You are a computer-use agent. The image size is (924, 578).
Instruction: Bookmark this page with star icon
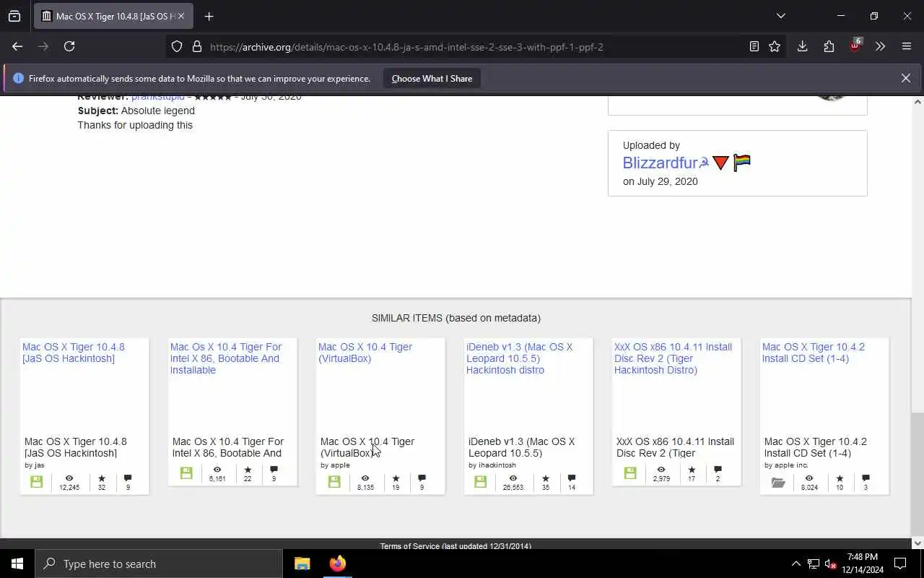coord(775,46)
